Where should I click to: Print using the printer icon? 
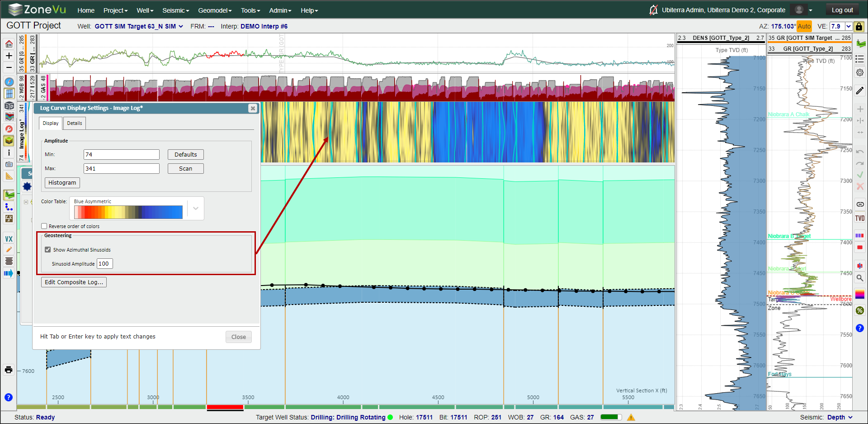click(x=9, y=370)
